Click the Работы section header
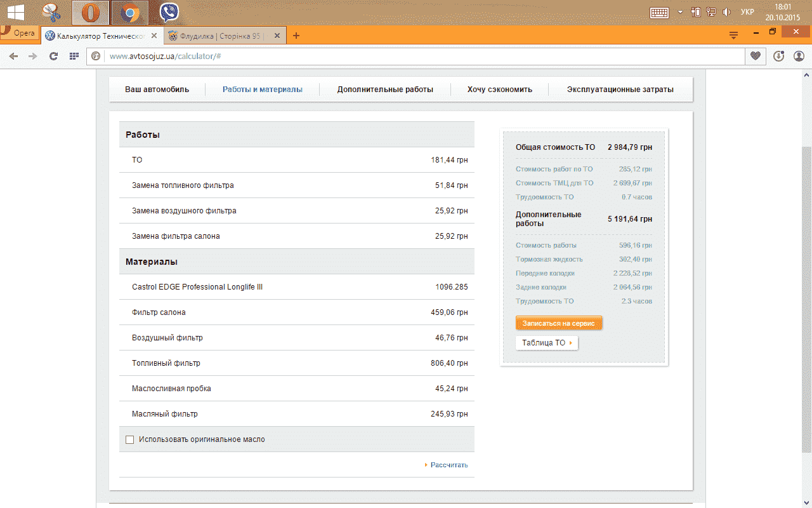This screenshot has width=812, height=508. [297, 135]
